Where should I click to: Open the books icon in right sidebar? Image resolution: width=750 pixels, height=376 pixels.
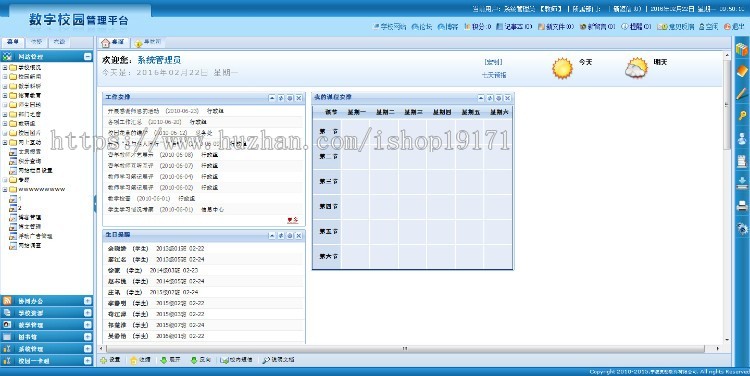[742, 49]
